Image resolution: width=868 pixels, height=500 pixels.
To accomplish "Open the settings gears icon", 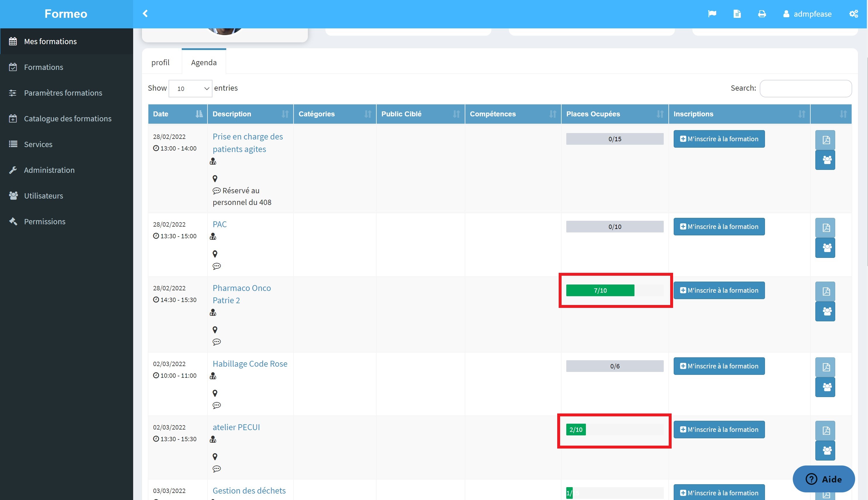I will (x=854, y=14).
